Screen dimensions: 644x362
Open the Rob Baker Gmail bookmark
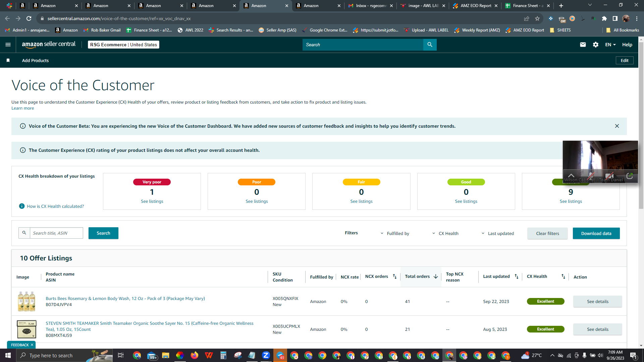[102, 30]
